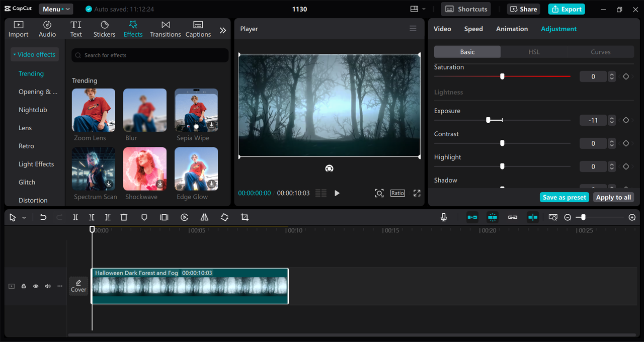Switch to the Speed tab

[473, 29]
